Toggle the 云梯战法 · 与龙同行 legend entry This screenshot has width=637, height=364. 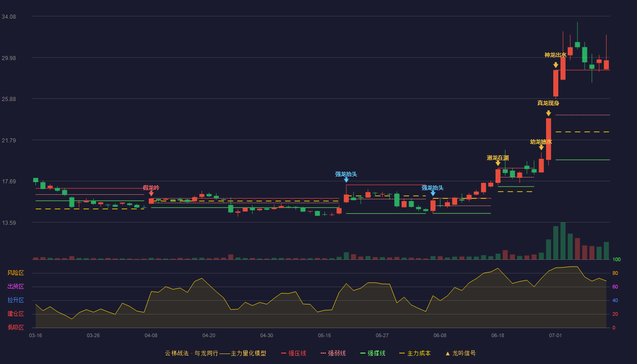215,353
